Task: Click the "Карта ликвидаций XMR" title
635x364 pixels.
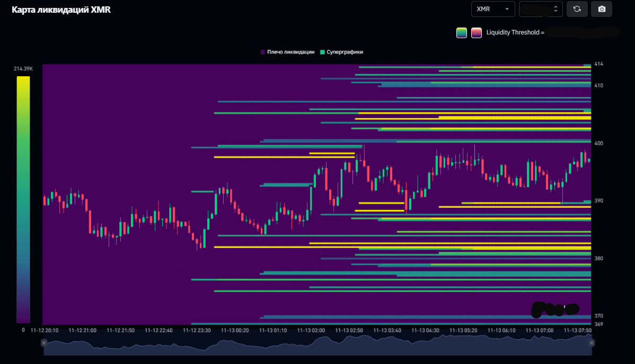Action: coord(61,10)
